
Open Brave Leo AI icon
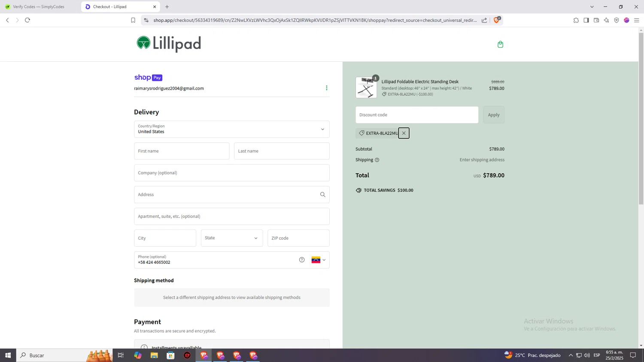(606, 20)
